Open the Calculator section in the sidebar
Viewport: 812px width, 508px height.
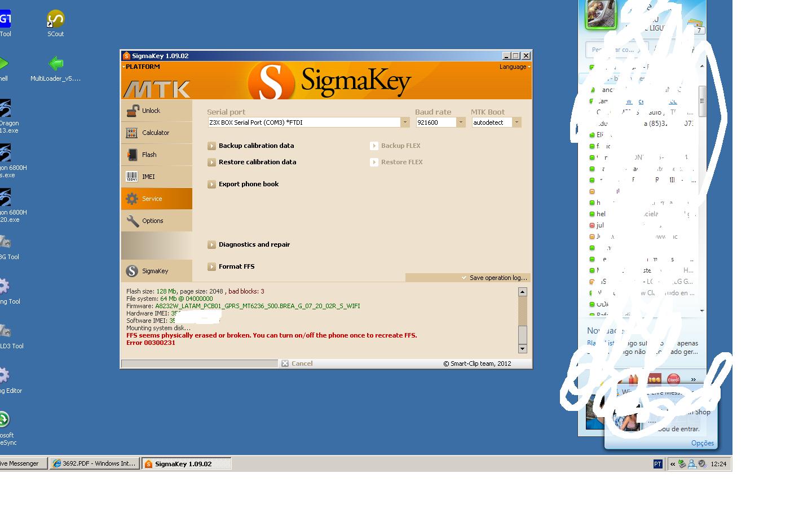tap(157, 133)
